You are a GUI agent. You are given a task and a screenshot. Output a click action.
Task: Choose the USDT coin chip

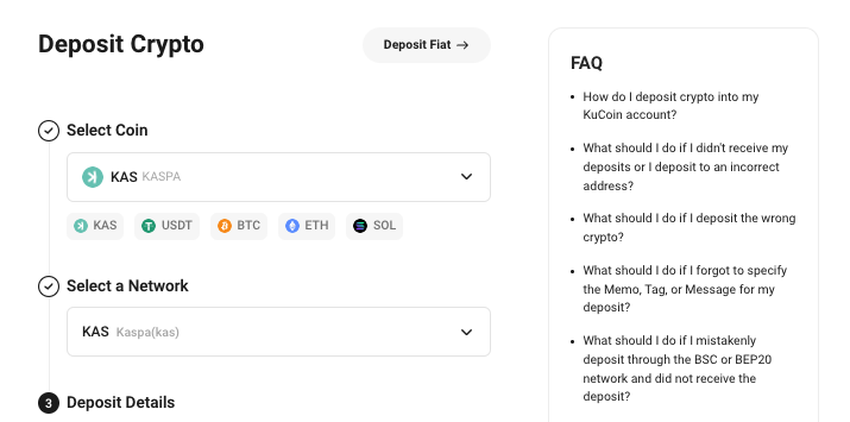(x=167, y=226)
